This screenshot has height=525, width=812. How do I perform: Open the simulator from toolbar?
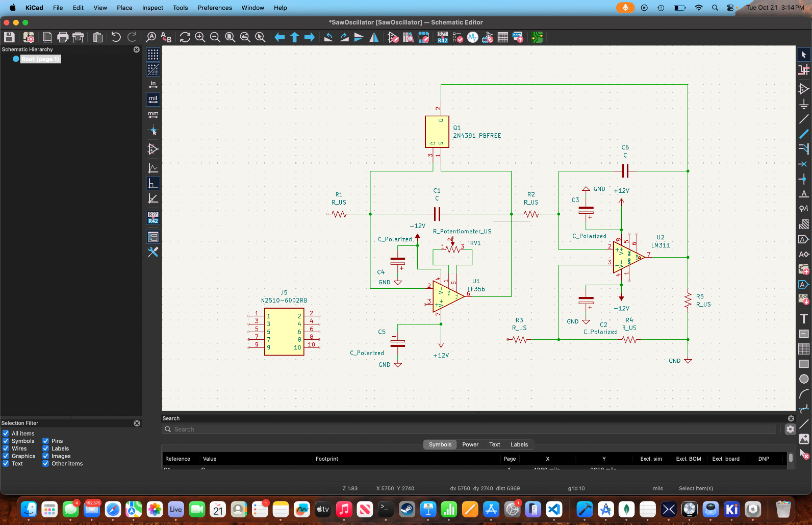pos(473,37)
